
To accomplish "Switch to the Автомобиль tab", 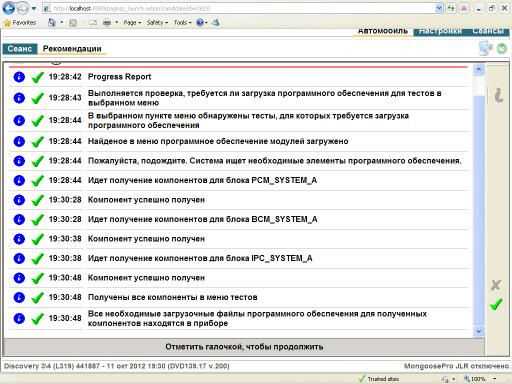I will [383, 31].
